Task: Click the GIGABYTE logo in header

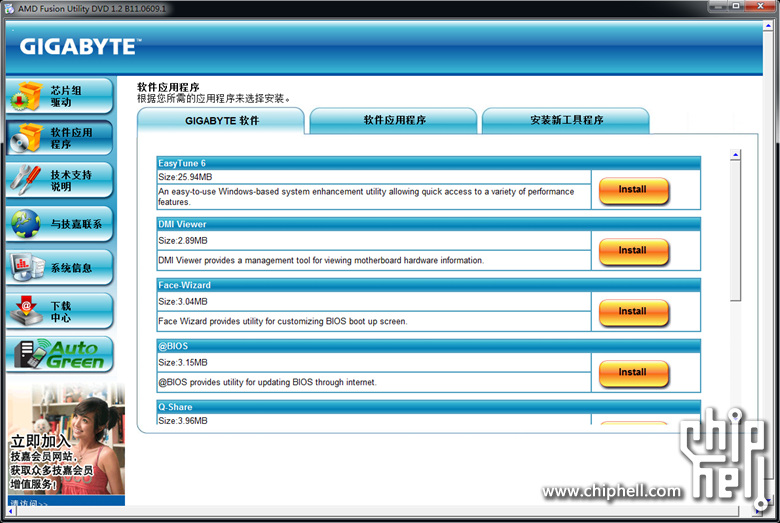Action: point(80,47)
